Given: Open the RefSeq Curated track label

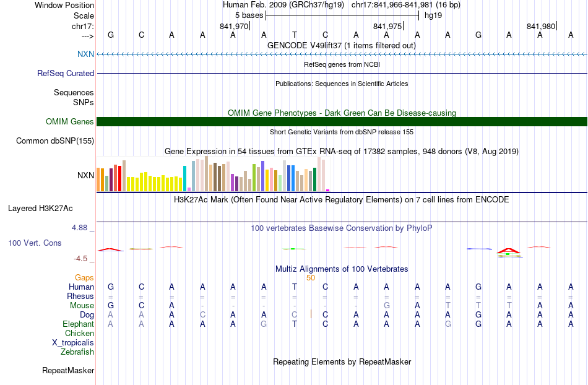Looking at the screenshot, I should click(x=65, y=73).
